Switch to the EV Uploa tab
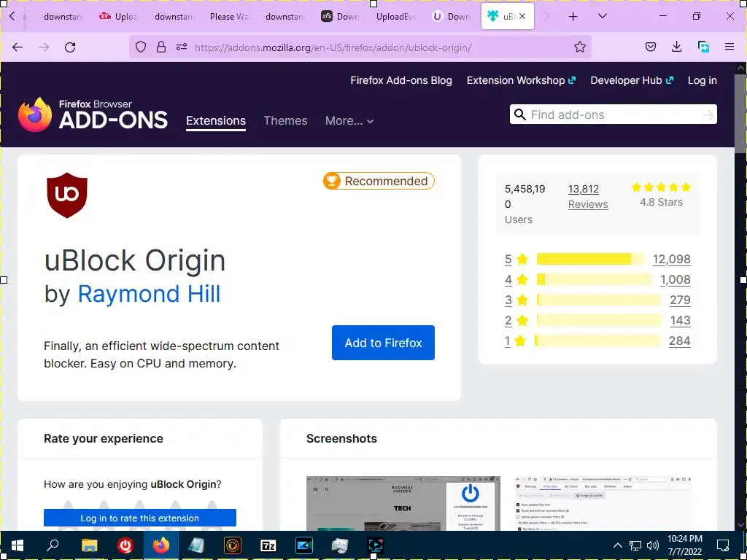747x560 pixels. point(118,17)
